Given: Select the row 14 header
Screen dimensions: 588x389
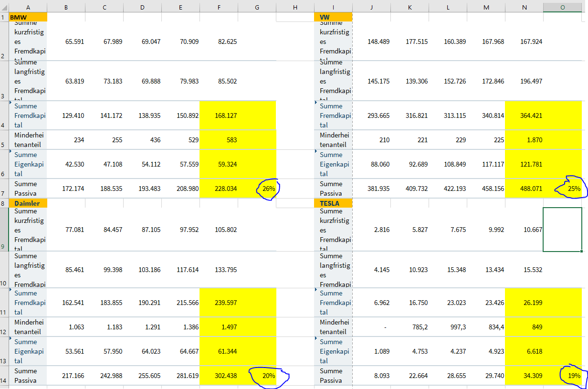Looking at the screenshot, I should click(4, 376).
